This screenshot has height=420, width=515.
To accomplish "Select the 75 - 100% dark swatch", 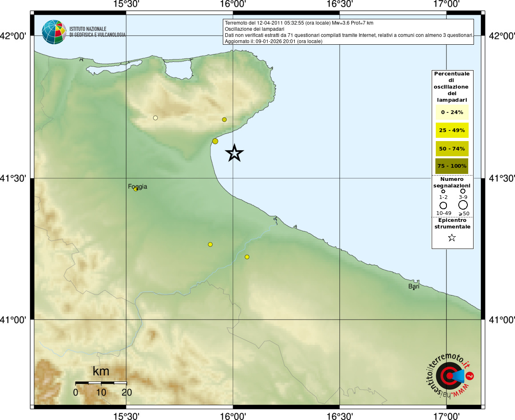I will [452, 166].
